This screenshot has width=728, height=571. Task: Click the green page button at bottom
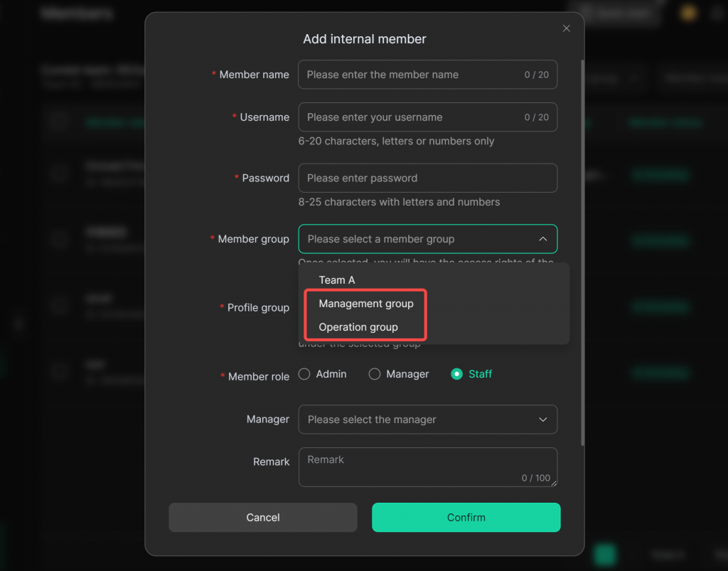coord(605,555)
